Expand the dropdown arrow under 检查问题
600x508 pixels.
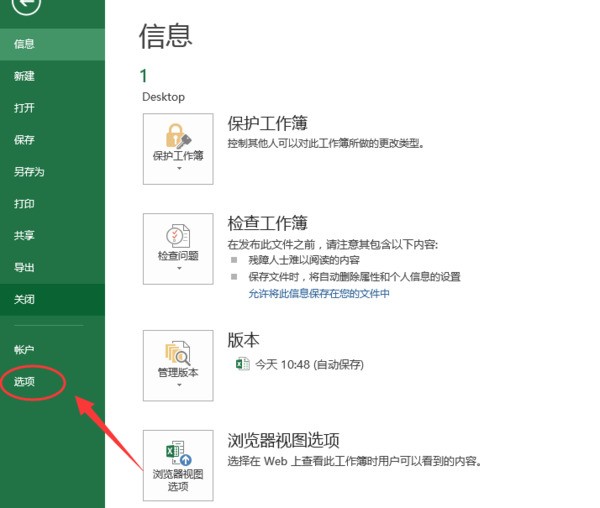(178, 268)
